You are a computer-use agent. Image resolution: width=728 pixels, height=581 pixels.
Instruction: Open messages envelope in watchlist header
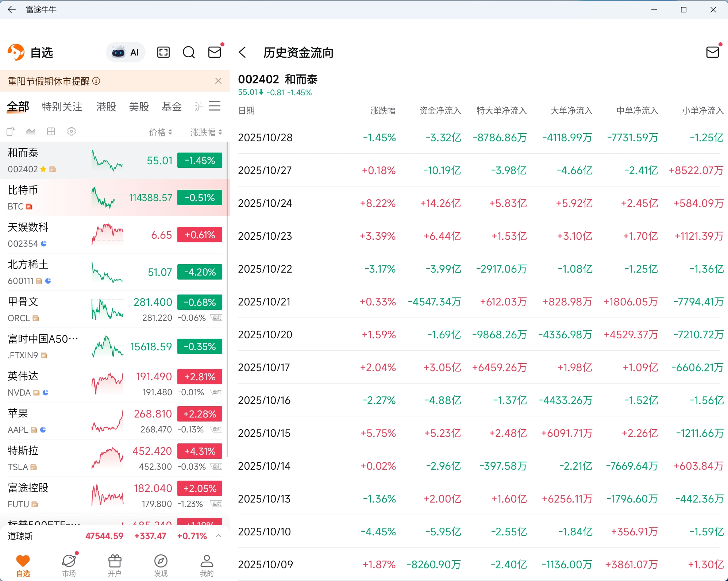tap(215, 53)
